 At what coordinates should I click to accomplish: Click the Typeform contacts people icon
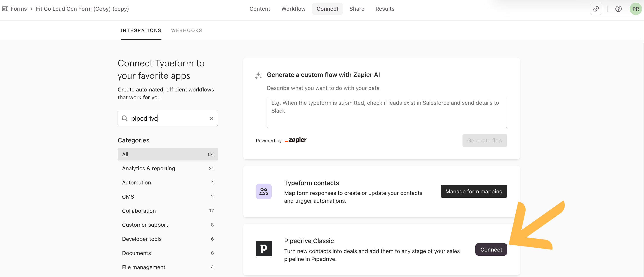pos(264,191)
